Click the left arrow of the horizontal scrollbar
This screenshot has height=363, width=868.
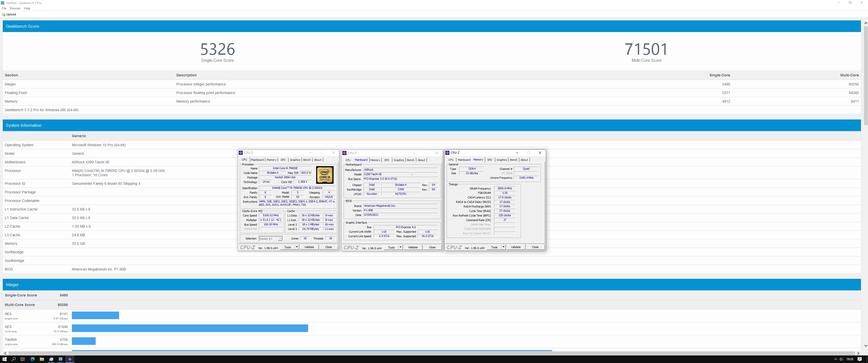(5, 353)
